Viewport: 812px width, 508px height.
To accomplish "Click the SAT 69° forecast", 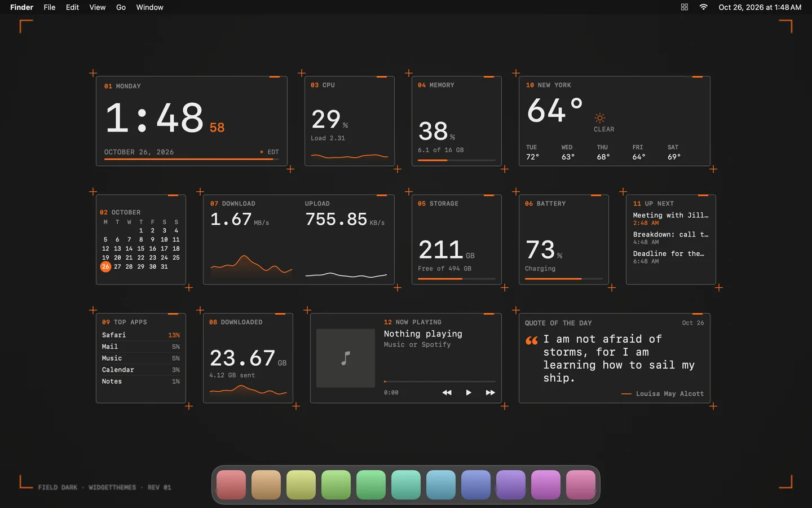I will [x=674, y=152].
